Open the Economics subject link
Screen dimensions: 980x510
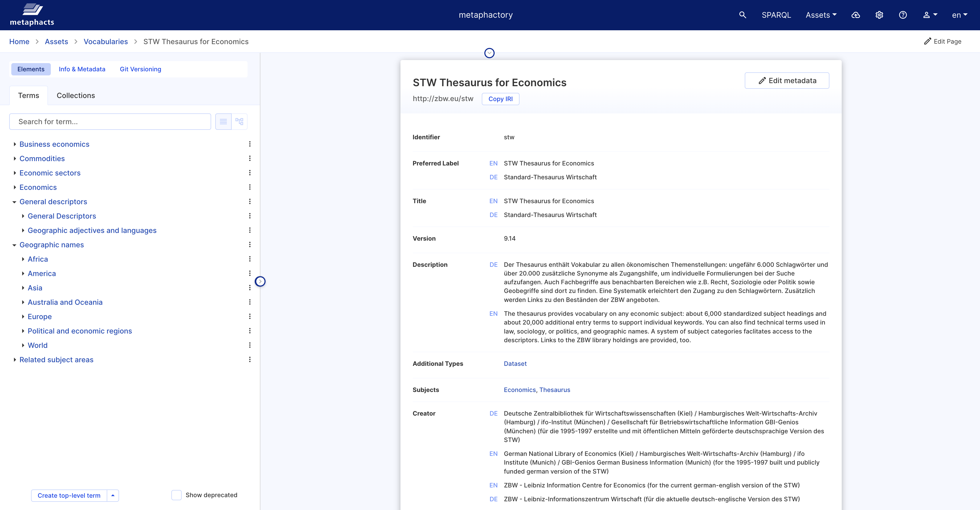point(520,390)
